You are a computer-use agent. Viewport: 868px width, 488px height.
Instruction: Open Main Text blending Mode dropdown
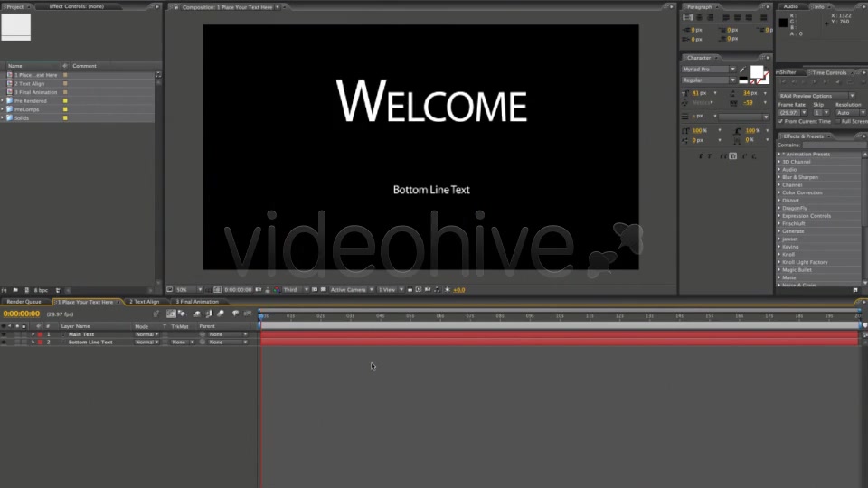(146, 334)
